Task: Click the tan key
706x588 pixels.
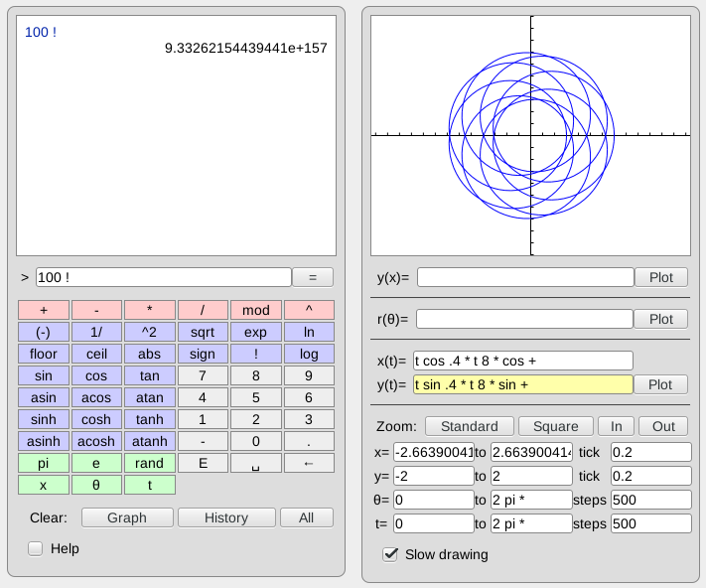Action: (x=150, y=375)
